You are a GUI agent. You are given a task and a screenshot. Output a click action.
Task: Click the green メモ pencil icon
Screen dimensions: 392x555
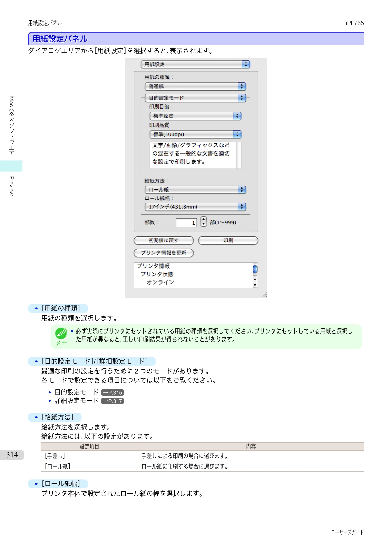(x=61, y=334)
